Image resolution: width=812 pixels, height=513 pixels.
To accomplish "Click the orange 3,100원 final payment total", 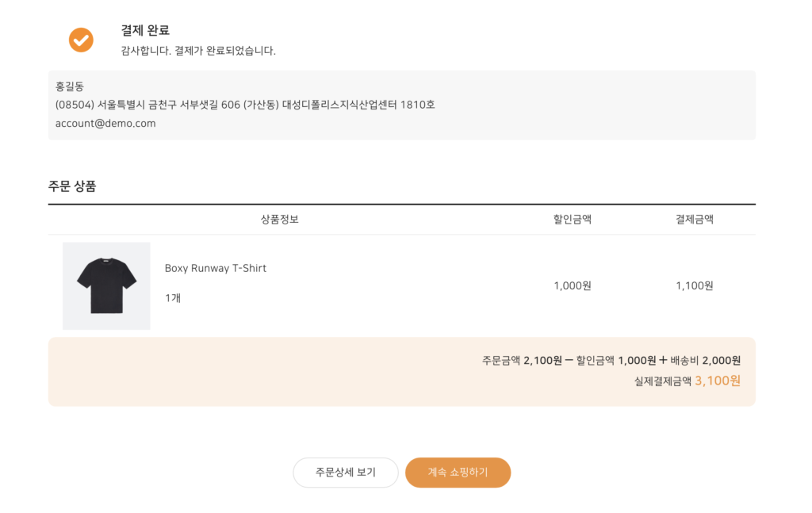I will [718, 381].
